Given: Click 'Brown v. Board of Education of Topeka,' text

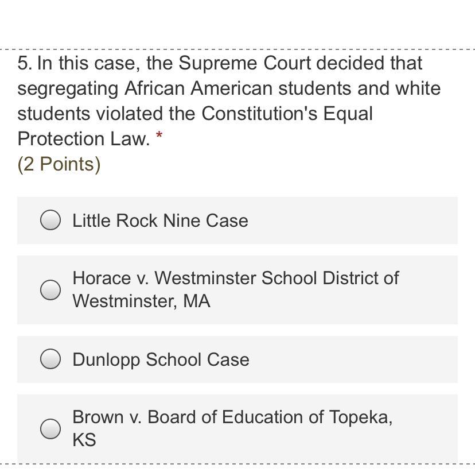Looking at the screenshot, I should (232, 417).
